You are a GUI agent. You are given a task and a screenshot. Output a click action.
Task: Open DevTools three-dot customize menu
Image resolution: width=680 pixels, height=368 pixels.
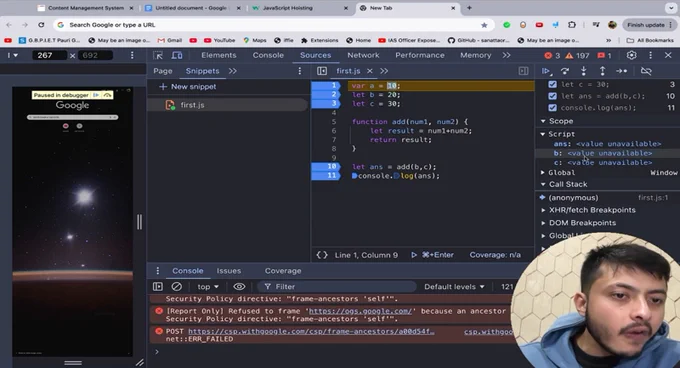650,55
